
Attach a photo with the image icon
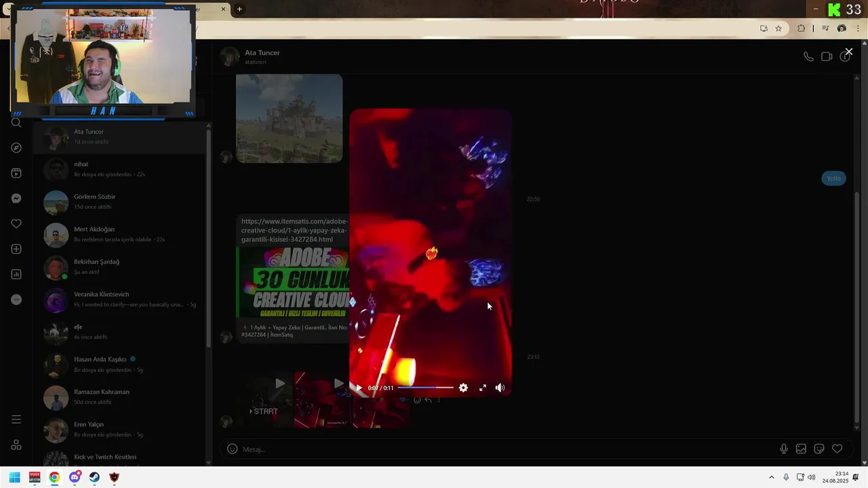pyautogui.click(x=801, y=449)
